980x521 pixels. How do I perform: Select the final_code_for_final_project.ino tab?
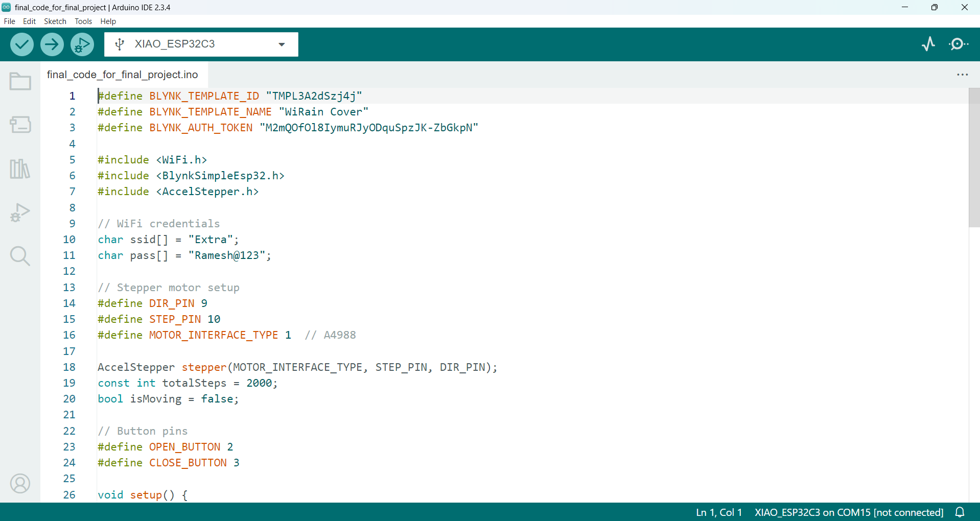pos(123,75)
